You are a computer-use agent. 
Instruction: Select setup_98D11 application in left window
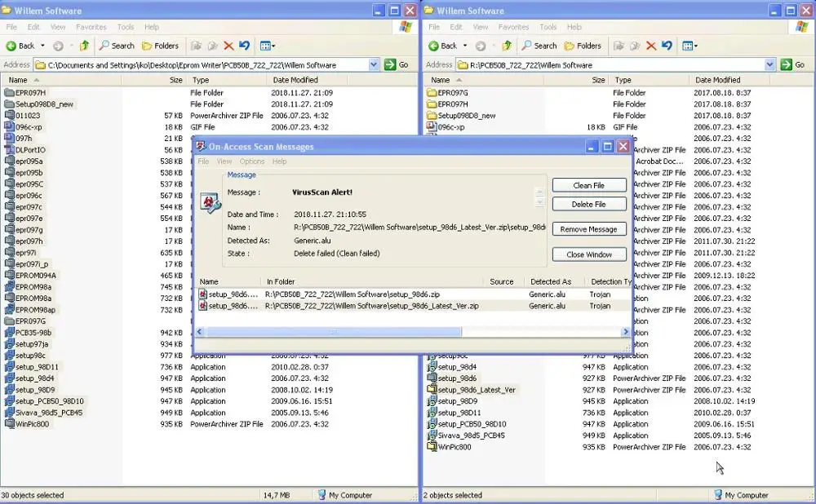[x=32, y=367]
